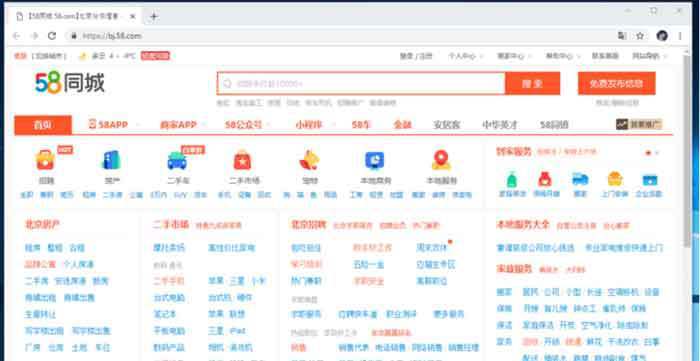Click the 宠物 pet icon
The image size is (700, 361).
pos(309,160)
